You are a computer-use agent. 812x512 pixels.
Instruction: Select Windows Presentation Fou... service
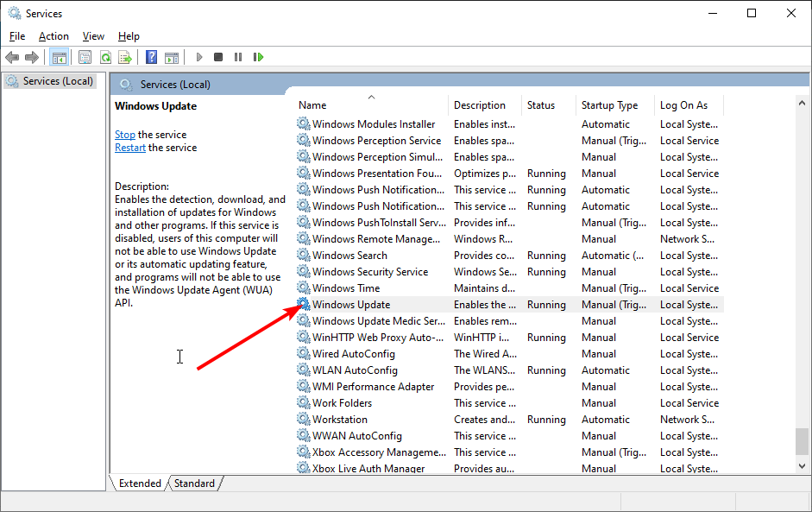pyautogui.click(x=509, y=173)
